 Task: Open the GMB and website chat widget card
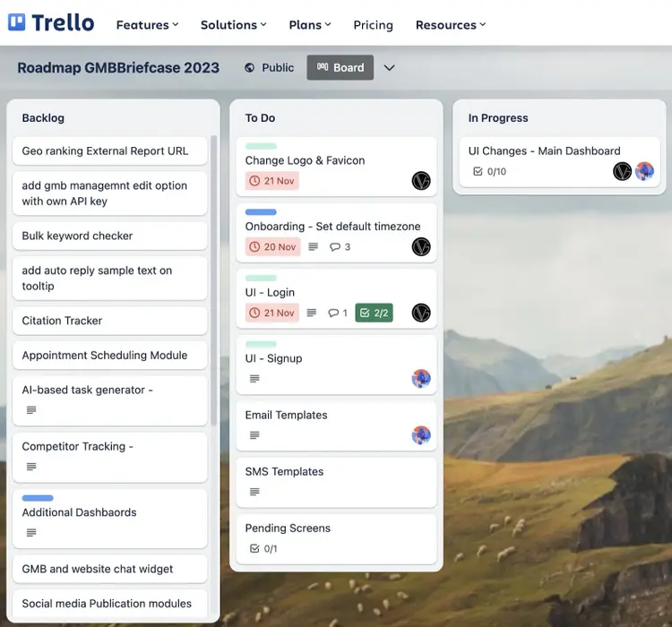click(109, 569)
